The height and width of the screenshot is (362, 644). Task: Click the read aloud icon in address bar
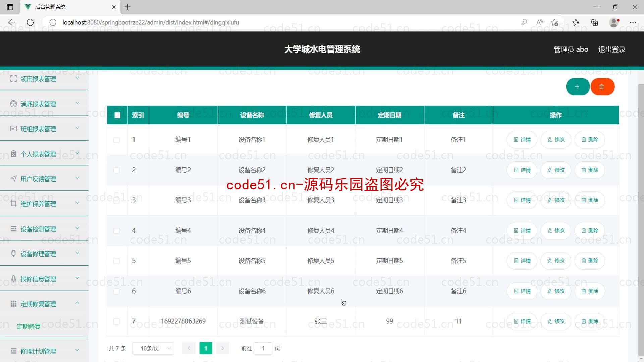point(539,22)
